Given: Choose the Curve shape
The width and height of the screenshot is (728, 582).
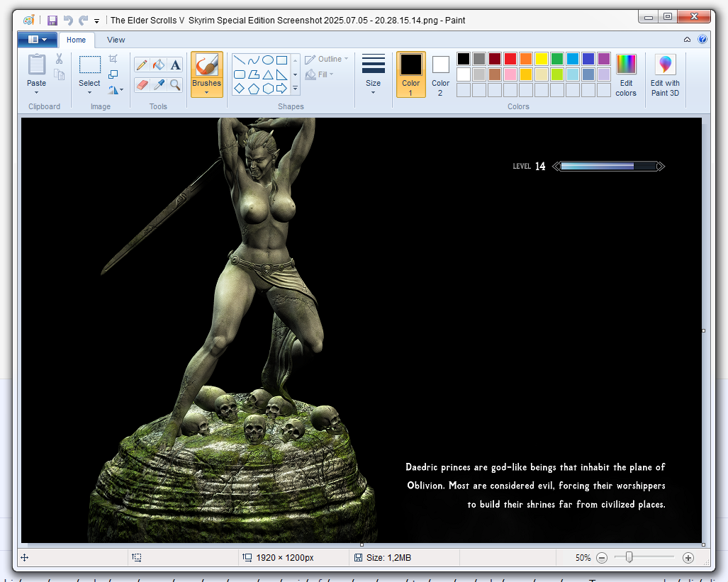Looking at the screenshot, I should 254,60.
